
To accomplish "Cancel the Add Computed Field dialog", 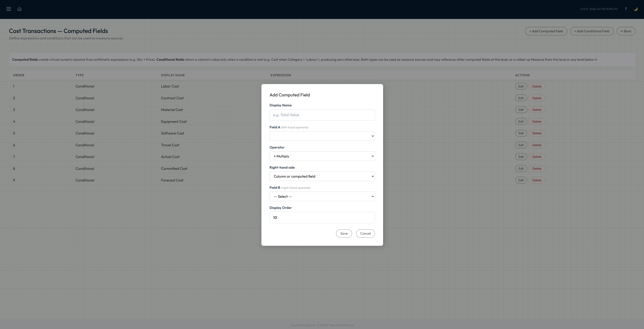I will tap(365, 233).
